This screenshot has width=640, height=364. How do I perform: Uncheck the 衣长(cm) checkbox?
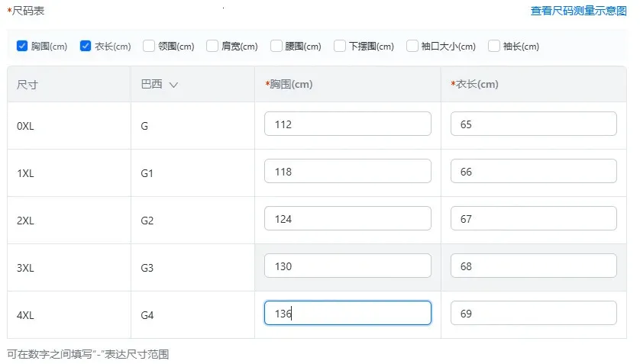[86, 46]
